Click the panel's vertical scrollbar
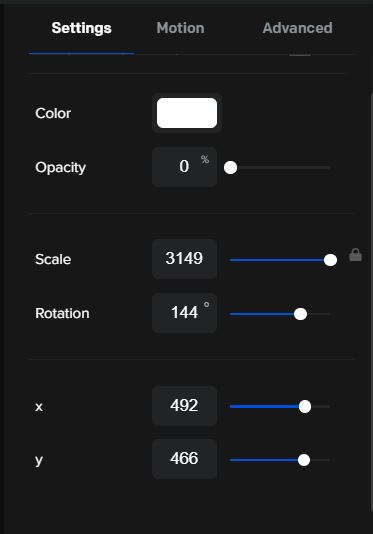 tap(372, 301)
